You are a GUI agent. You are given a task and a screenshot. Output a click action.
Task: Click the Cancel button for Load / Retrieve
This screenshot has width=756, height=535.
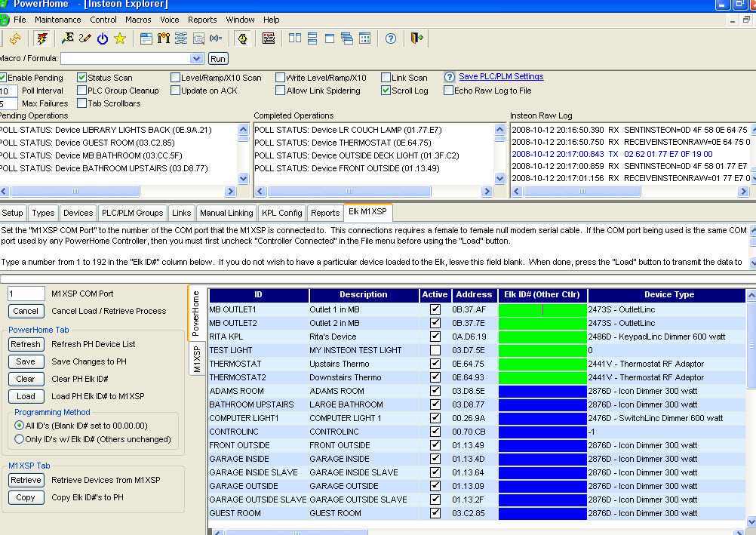click(26, 311)
